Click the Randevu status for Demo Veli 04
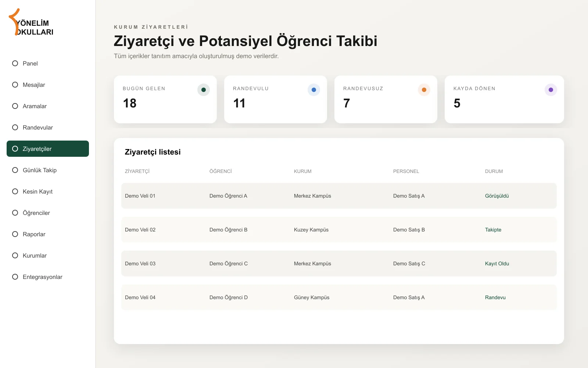 coord(495,297)
